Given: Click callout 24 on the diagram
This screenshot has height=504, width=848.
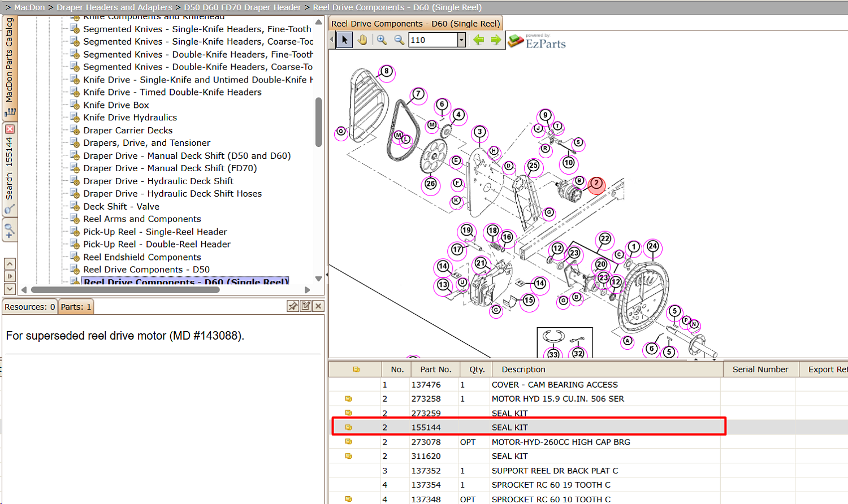Looking at the screenshot, I should click(x=653, y=246).
